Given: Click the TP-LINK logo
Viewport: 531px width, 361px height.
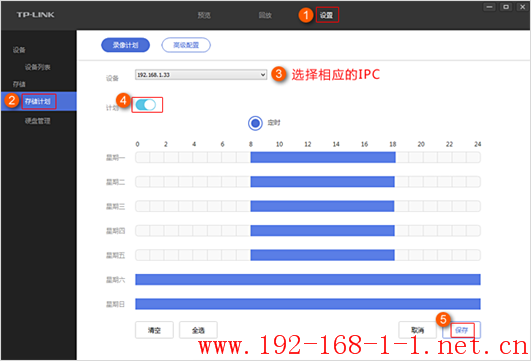Looking at the screenshot, I should click(36, 15).
